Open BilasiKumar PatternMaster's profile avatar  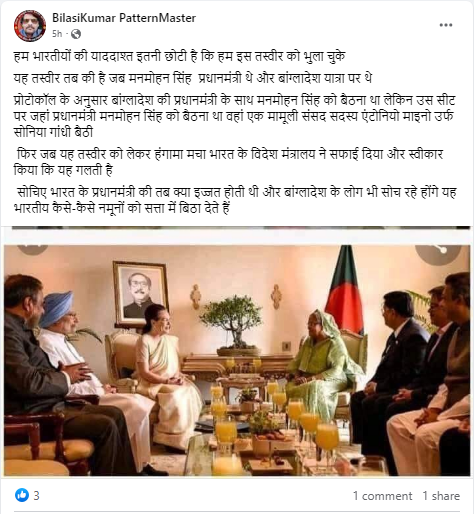pos(30,26)
